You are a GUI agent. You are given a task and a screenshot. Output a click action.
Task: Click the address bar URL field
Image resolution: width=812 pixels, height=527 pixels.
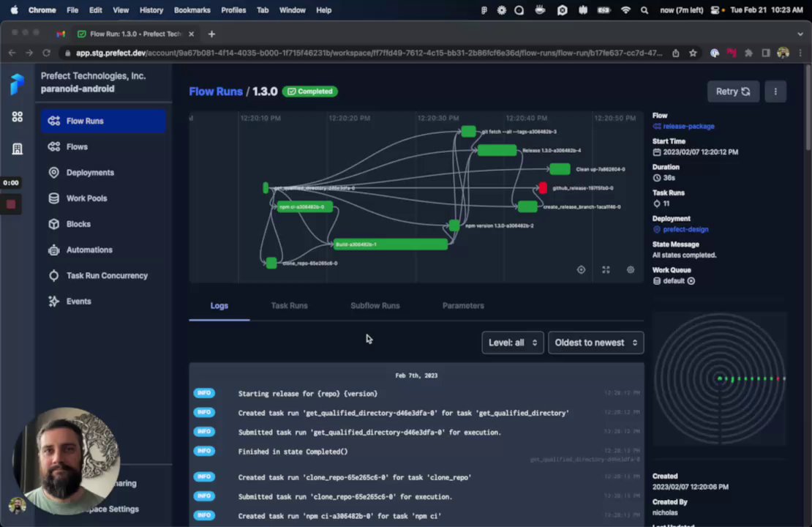tap(369, 53)
